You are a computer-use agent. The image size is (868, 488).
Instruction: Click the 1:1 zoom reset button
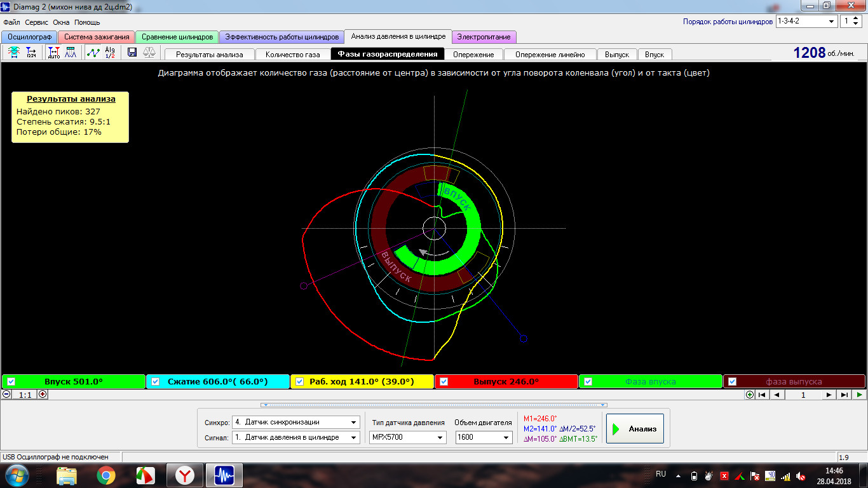pyautogui.click(x=25, y=395)
